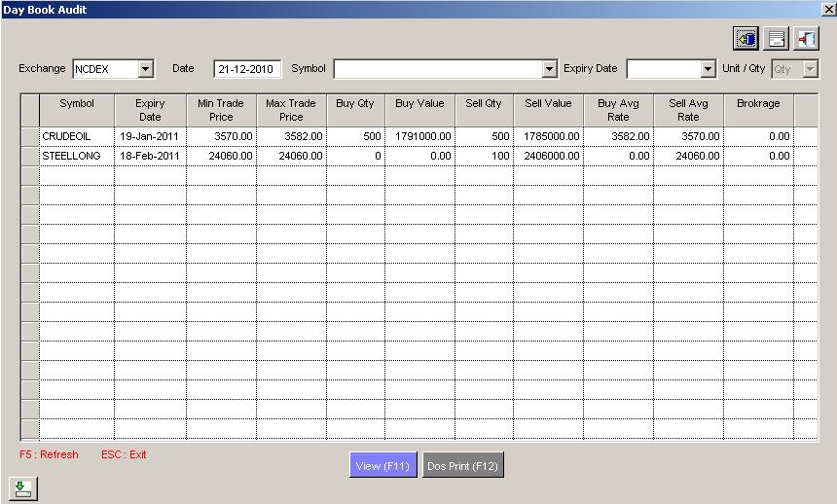
Task: Click the print layout icon button
Action: pyautogui.click(x=776, y=38)
